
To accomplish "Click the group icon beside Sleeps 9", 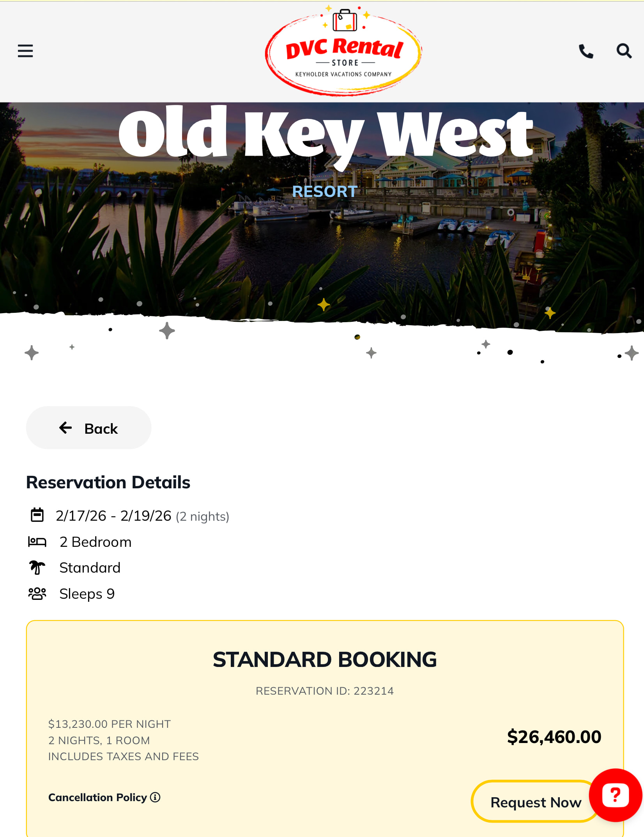I will [37, 594].
